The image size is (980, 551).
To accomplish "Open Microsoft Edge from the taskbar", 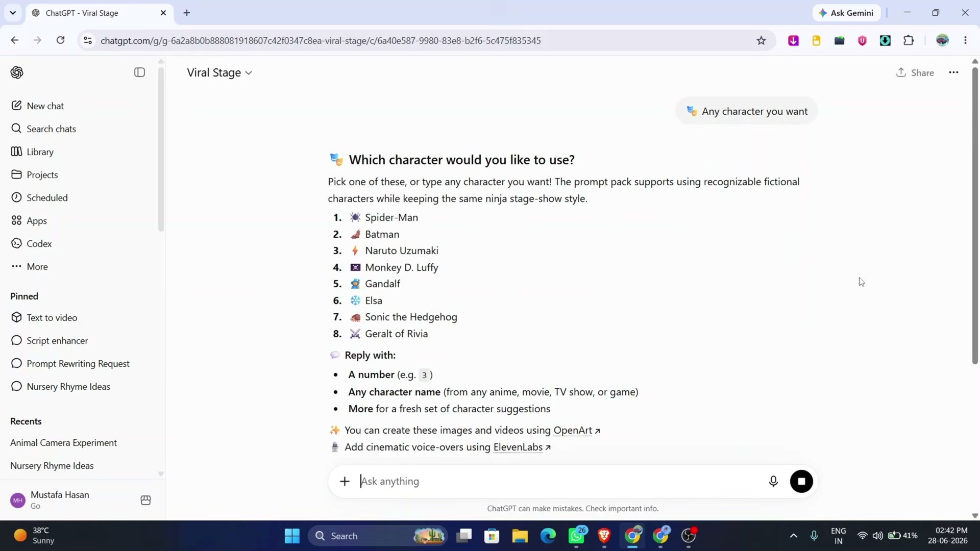I will pyautogui.click(x=548, y=536).
